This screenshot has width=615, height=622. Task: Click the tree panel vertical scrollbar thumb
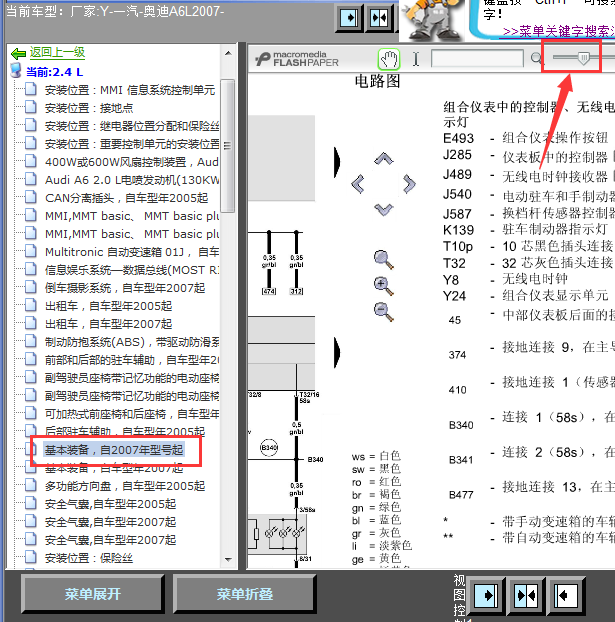[x=228, y=146]
